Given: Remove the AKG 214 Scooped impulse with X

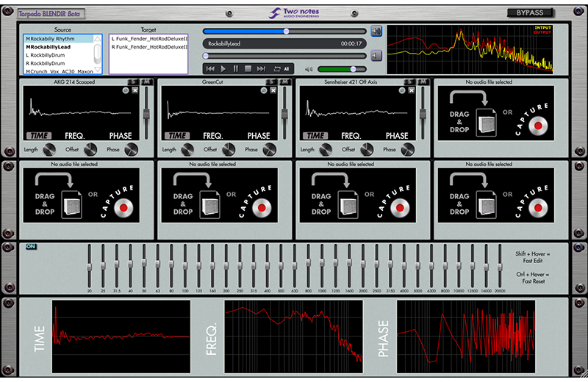Looking at the screenshot, I should 135,90.
